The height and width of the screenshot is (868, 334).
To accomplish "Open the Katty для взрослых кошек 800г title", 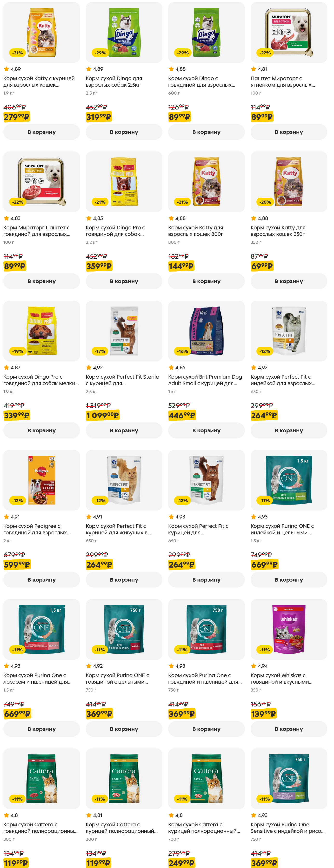I will [195, 231].
